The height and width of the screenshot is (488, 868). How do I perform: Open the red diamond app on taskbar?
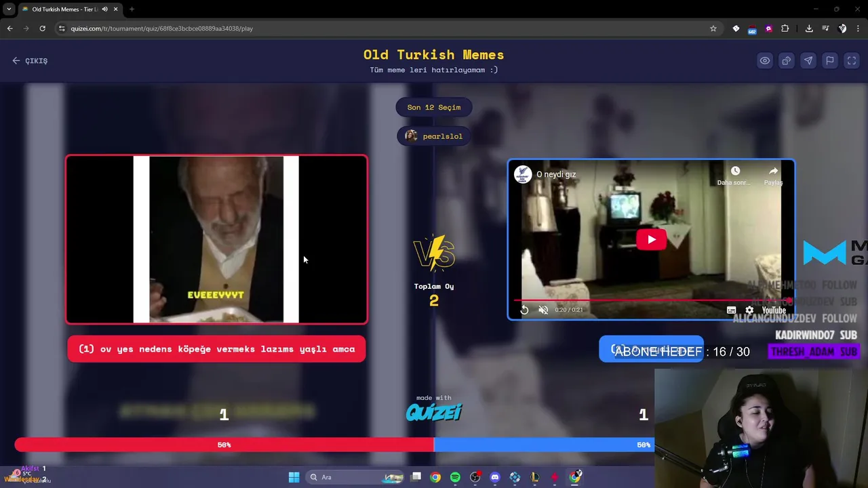coord(555,477)
